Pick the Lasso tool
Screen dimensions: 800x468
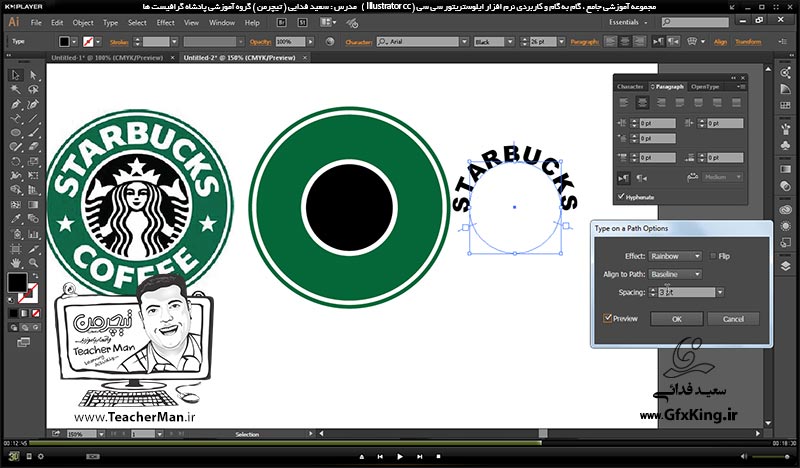tap(33, 90)
